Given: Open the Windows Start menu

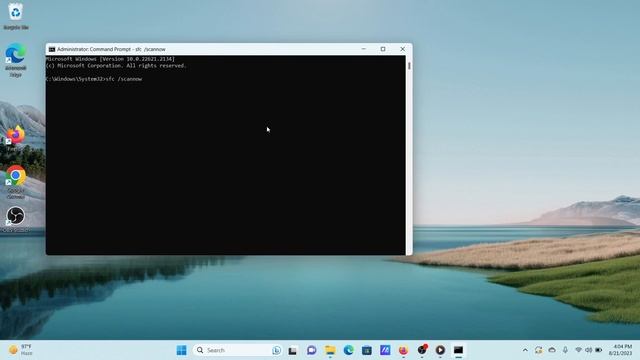Looking at the screenshot, I should (182, 350).
